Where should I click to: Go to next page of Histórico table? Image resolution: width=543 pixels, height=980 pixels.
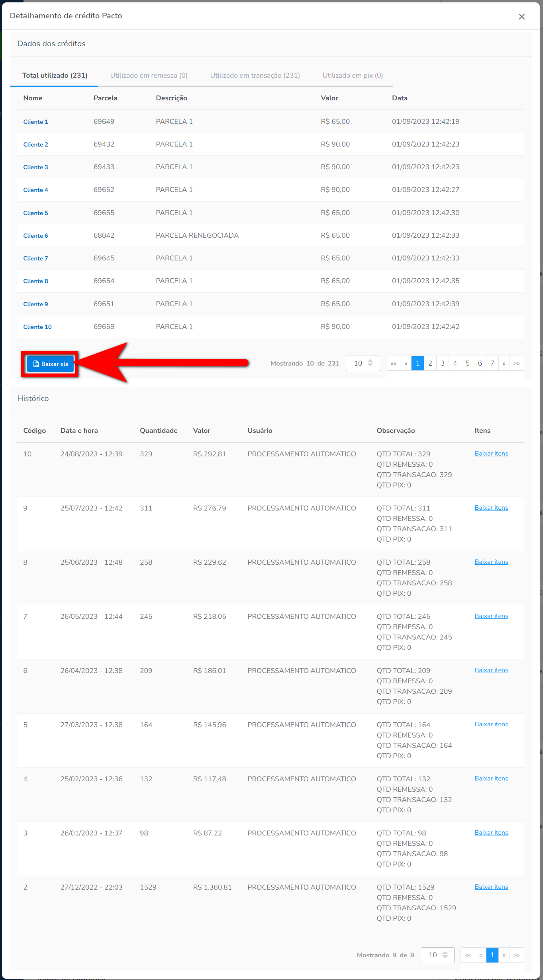point(504,955)
